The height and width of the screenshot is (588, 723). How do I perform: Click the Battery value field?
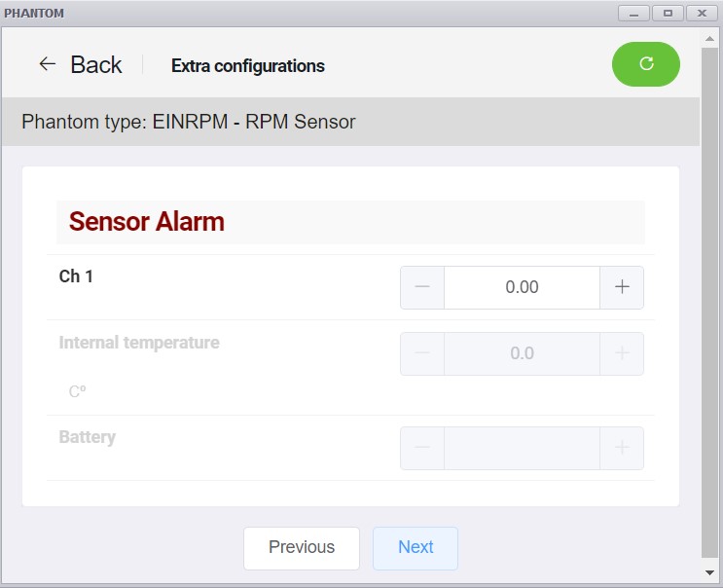[522, 448]
